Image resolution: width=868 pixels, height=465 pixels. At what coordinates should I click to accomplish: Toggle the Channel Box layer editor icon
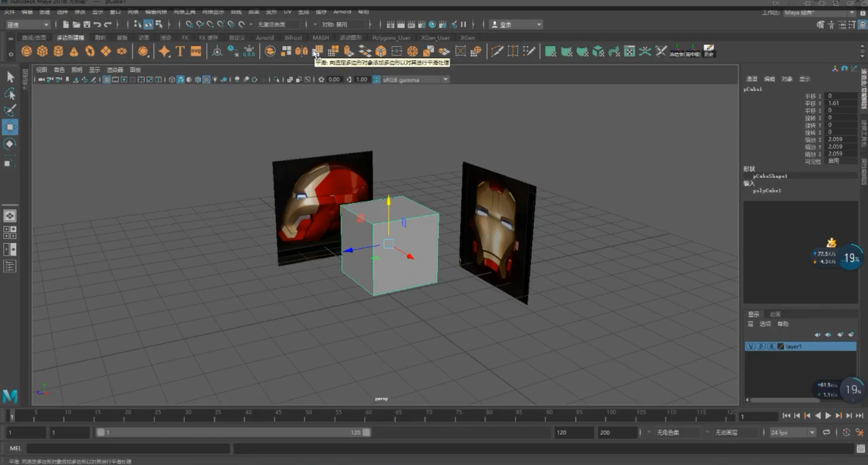coord(863,25)
